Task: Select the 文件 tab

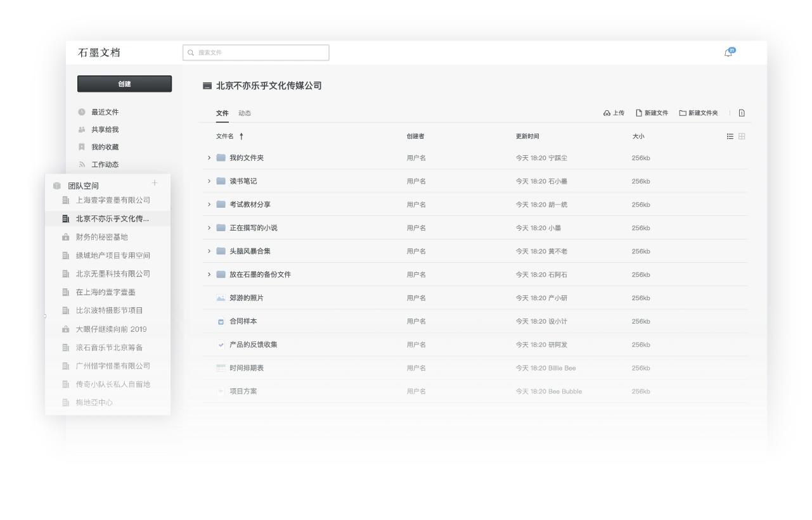Action: pos(222,113)
